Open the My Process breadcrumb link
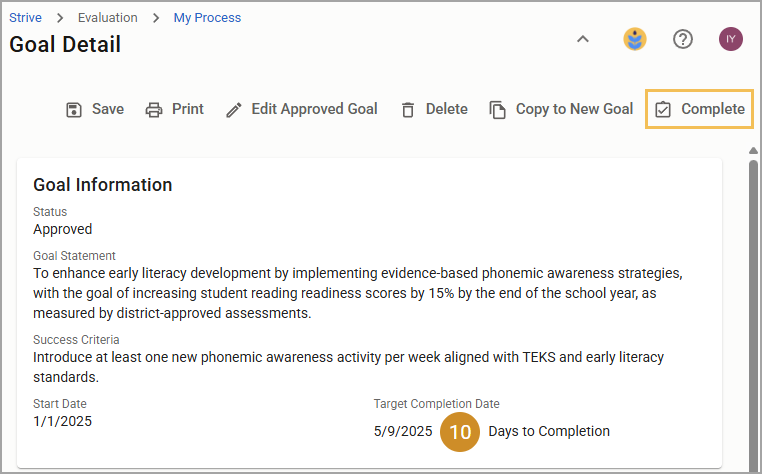762x474 pixels. click(207, 18)
